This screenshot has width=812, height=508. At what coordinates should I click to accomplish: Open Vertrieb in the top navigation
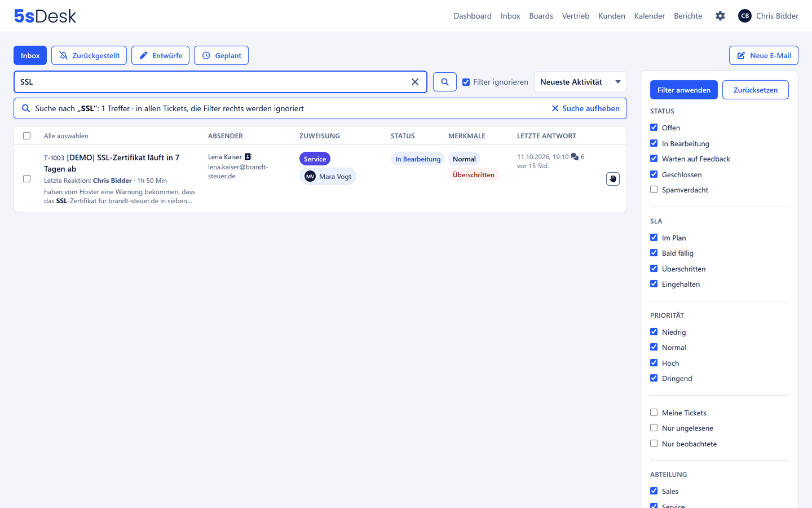point(576,16)
